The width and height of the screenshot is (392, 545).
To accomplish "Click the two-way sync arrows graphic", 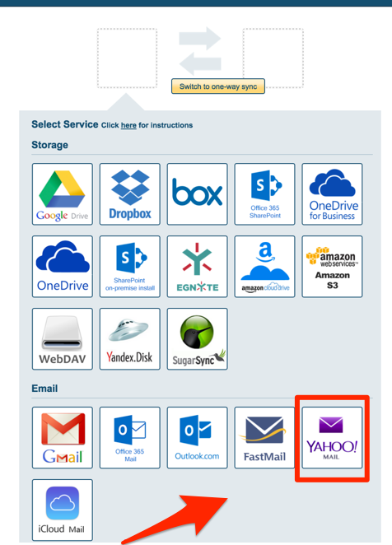I will [x=200, y=51].
